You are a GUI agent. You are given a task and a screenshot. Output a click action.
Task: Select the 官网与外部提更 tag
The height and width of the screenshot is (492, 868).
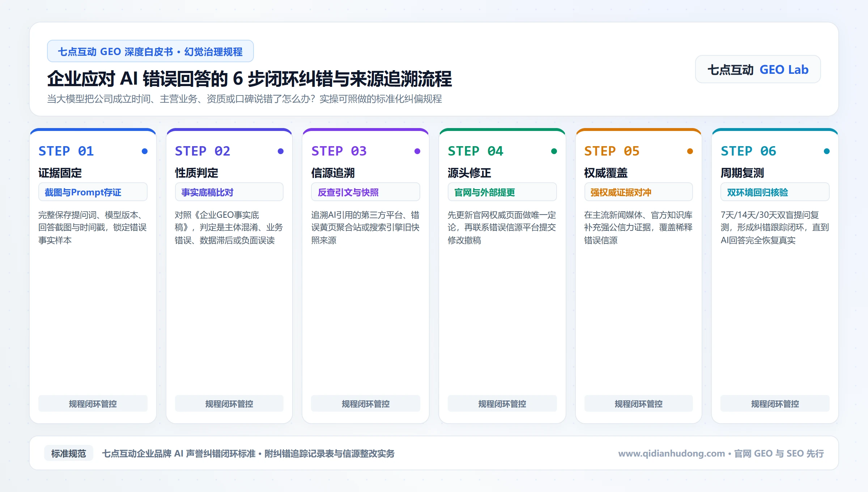pos(502,192)
